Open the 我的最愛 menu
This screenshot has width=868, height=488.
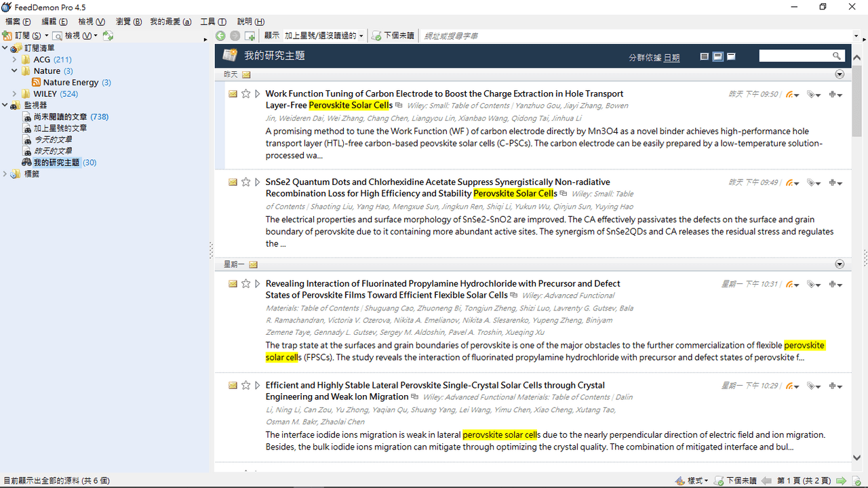tap(171, 22)
